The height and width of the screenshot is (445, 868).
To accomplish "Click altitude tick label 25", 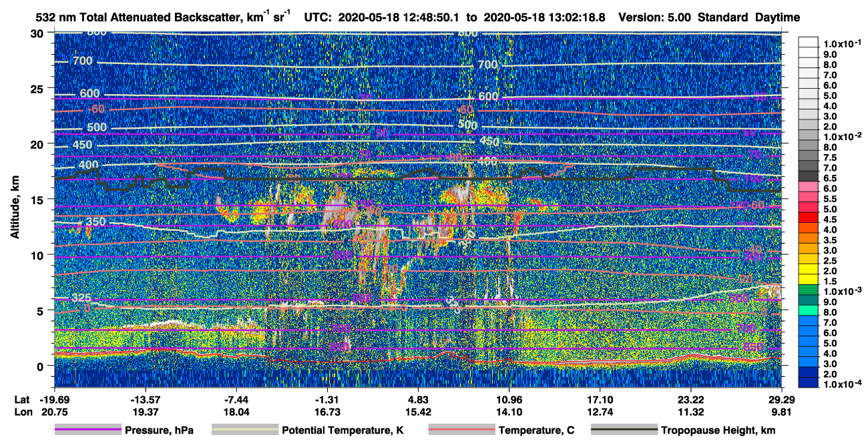I will (x=39, y=88).
